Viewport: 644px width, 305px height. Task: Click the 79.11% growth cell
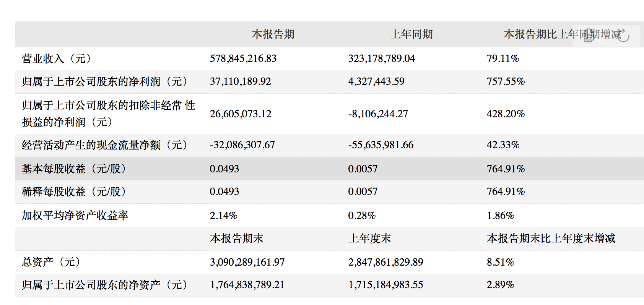[503, 58]
